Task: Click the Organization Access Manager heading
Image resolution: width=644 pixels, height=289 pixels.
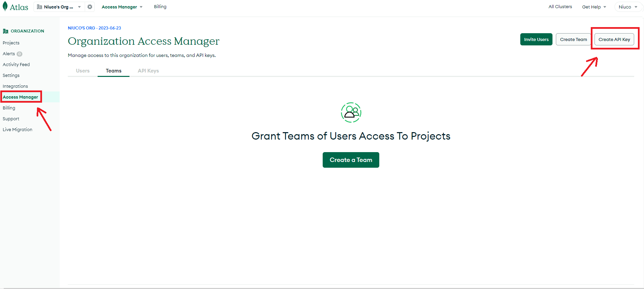Action: (144, 41)
